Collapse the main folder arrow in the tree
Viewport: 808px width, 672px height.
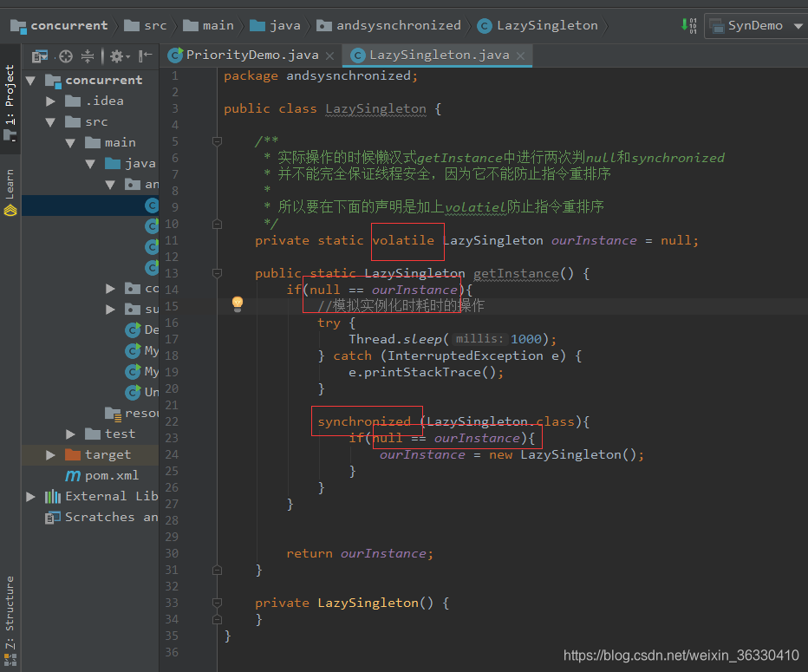[x=70, y=143]
